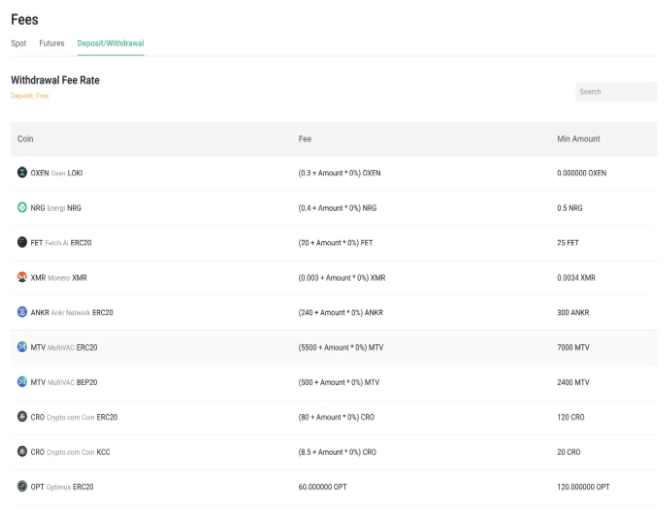The height and width of the screenshot is (516, 666).
Task: Click min amount '0.5 NRG'
Action: [x=570, y=208]
